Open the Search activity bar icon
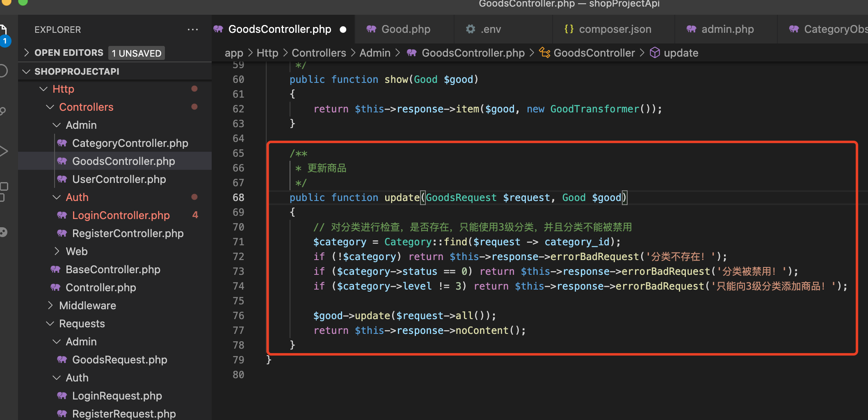 tap(2, 71)
